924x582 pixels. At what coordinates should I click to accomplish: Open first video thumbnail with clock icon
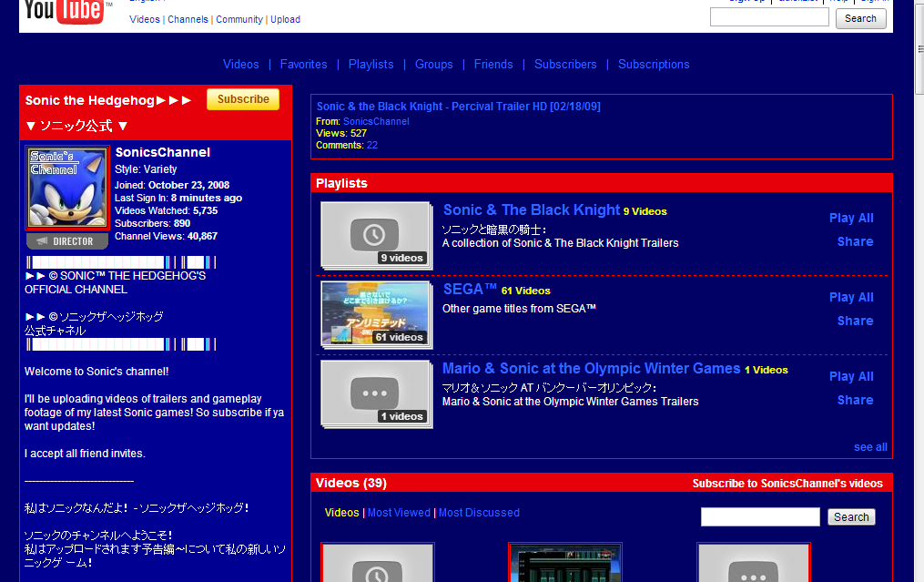pos(378,563)
